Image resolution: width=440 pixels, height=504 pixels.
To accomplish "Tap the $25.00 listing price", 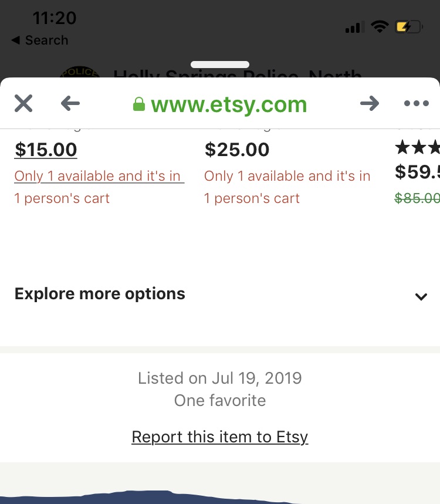I will (237, 150).
